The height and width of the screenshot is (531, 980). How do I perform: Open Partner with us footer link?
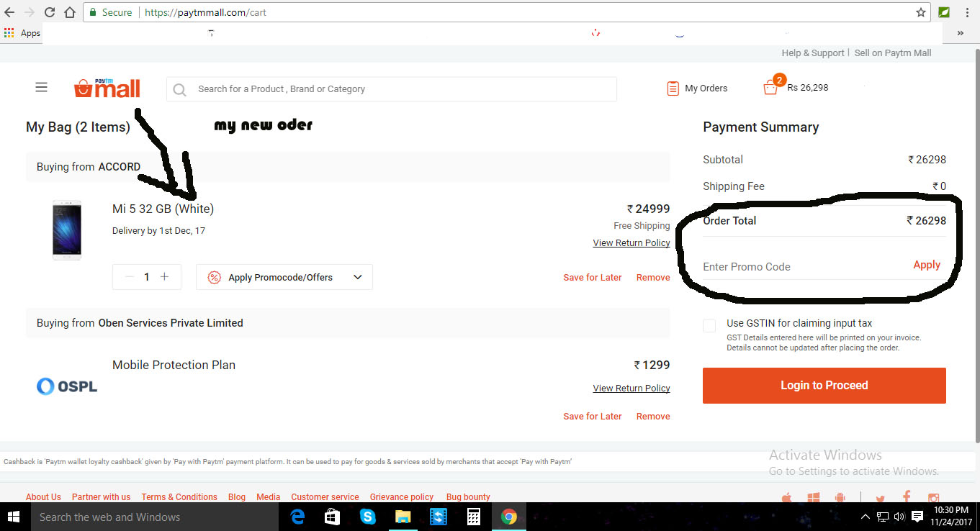point(101,497)
